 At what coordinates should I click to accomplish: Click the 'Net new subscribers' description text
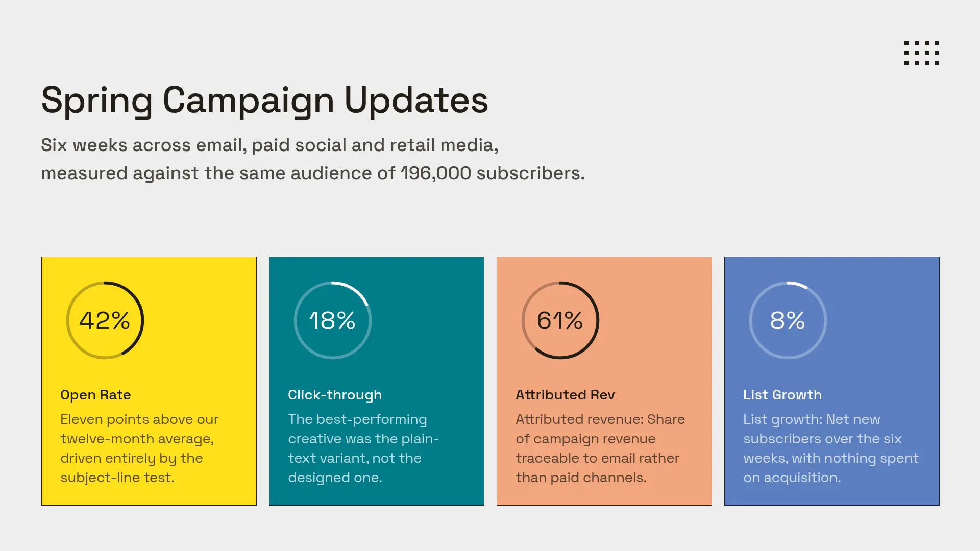831,448
